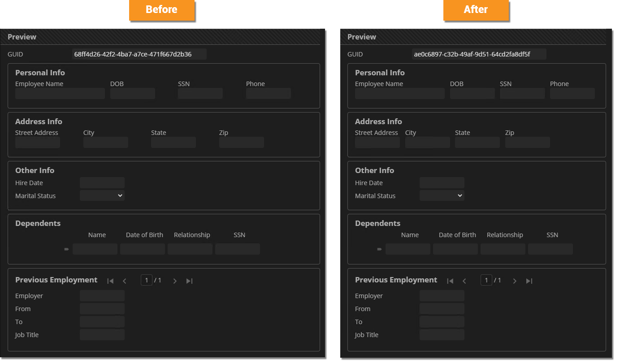Screen dimensions: 620x364
Task: Click the orange After label
Action: 476,10
